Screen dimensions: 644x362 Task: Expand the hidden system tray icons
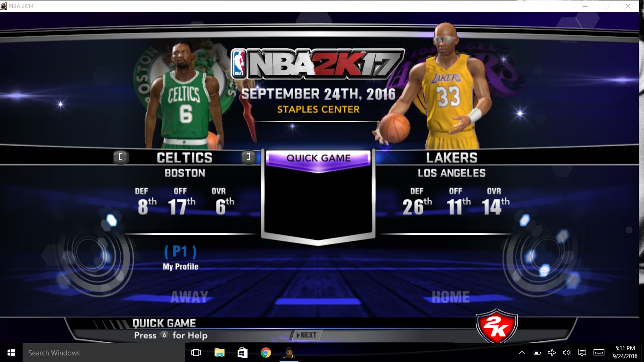[521, 353]
